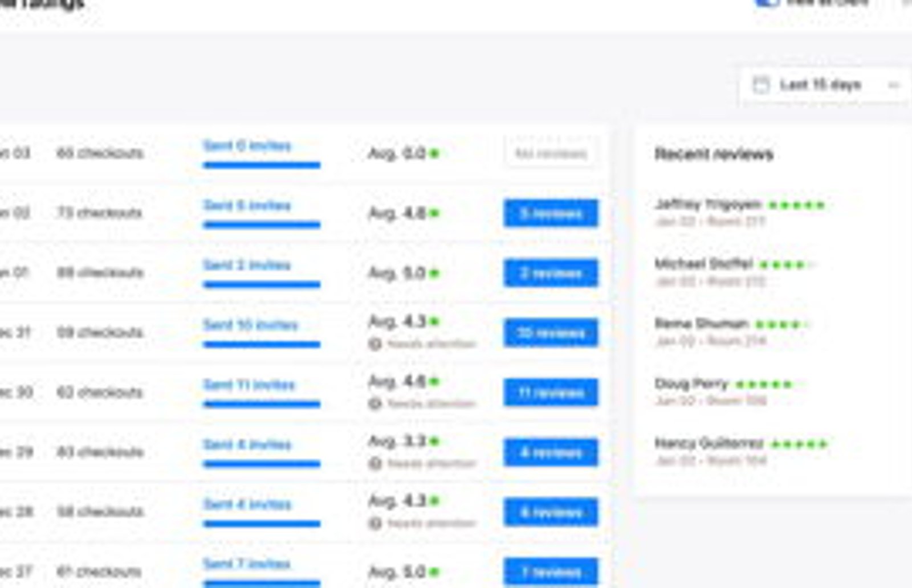Click the Sent invites link in Dec 31 row

[251, 325]
